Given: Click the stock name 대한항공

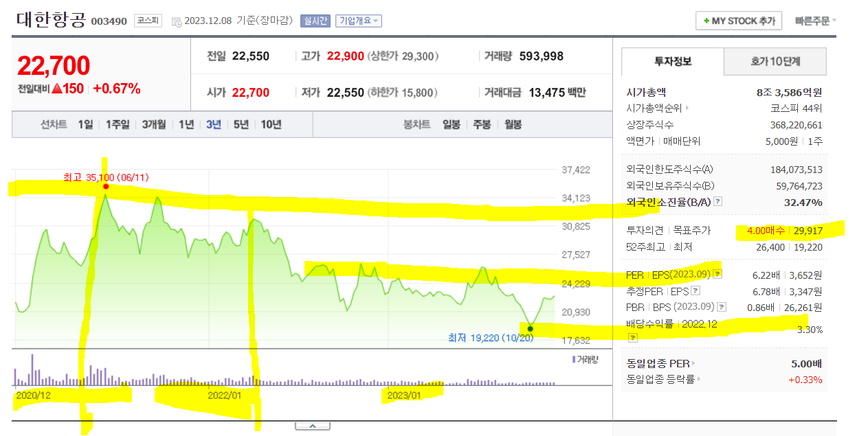Looking at the screenshot, I should point(52,20).
